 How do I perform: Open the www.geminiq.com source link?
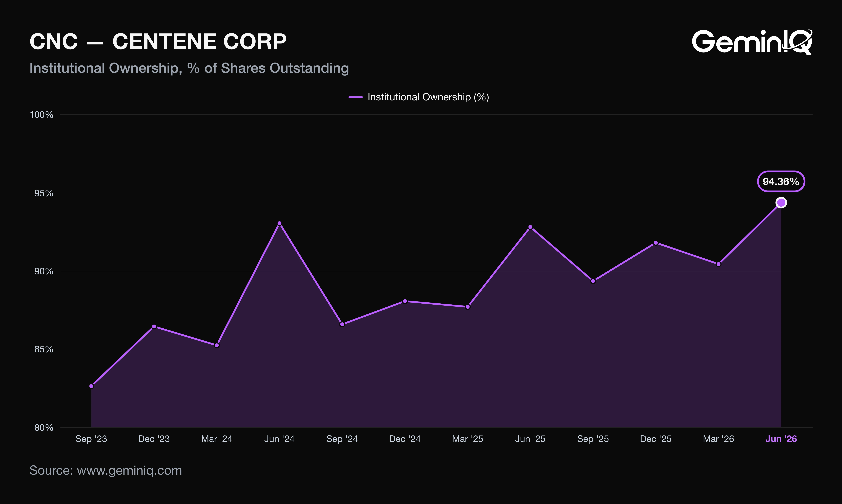(x=130, y=471)
